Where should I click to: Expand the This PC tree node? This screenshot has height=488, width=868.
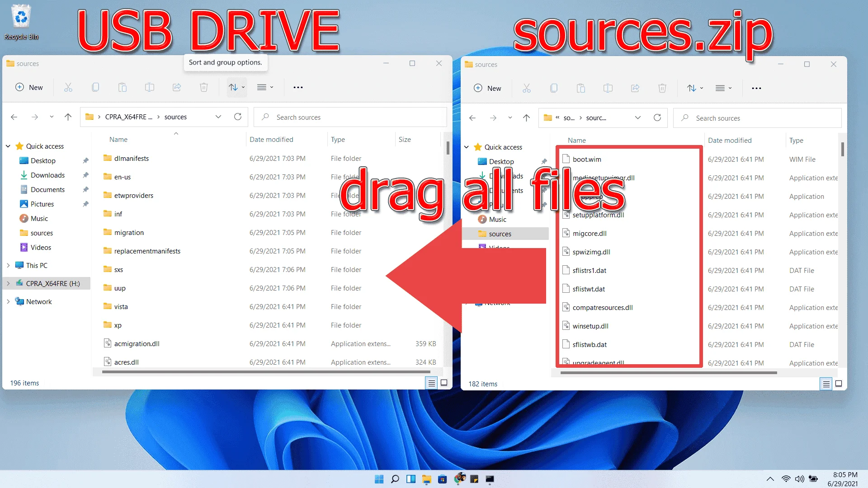pyautogui.click(x=8, y=266)
